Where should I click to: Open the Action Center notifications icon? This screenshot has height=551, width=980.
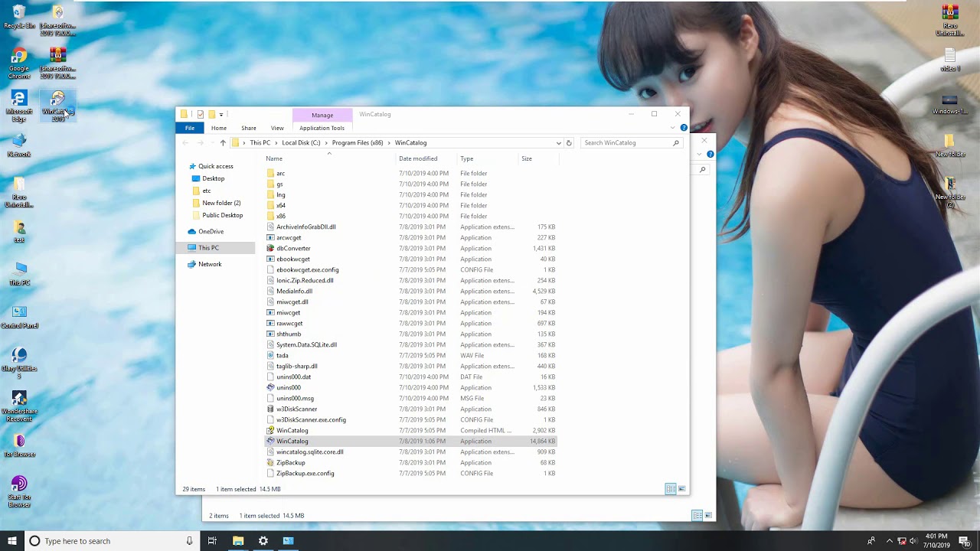tap(964, 541)
